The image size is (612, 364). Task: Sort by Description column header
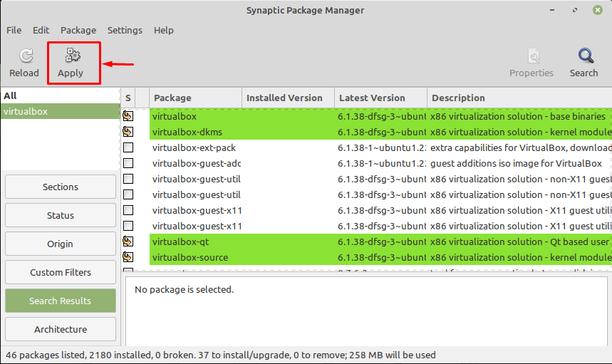[519, 98]
